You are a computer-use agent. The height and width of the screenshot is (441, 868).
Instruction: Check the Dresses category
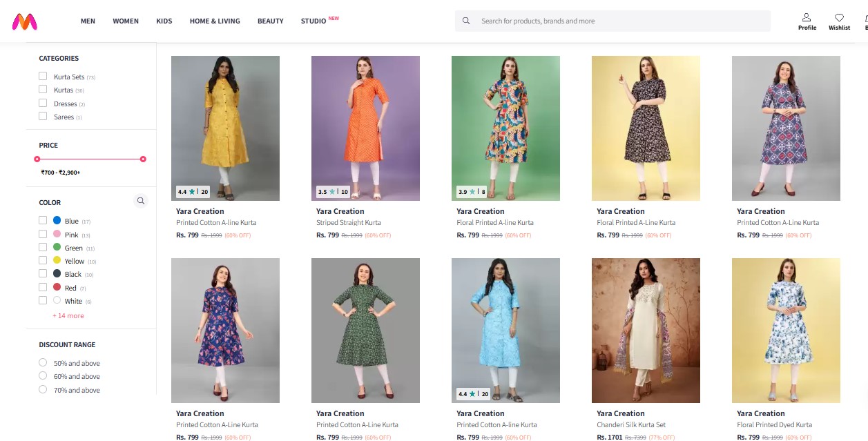(x=43, y=104)
